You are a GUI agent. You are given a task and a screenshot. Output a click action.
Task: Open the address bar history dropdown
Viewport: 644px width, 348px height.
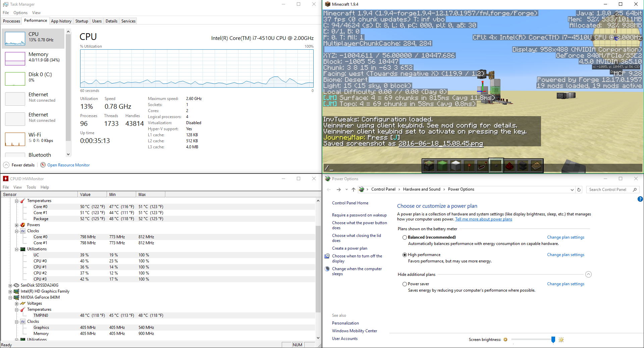click(572, 190)
